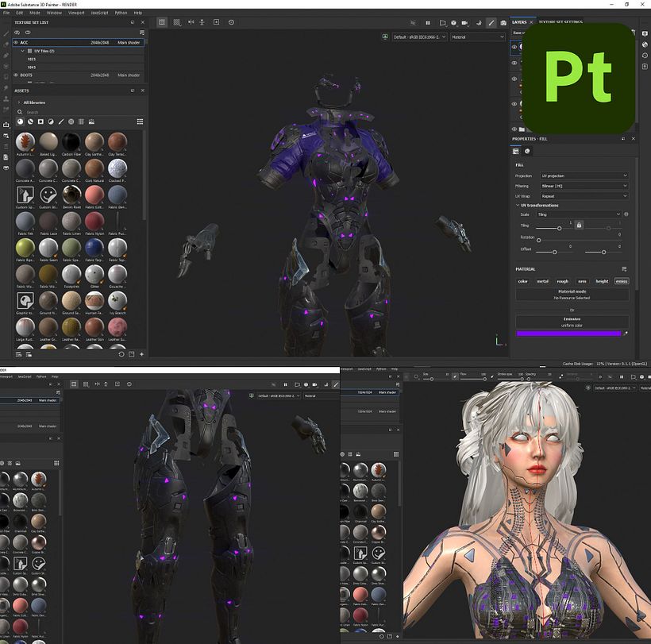Toggle visibility eye of BOOTS texture set
Viewport: 651px width, 644px height.
pyautogui.click(x=16, y=75)
